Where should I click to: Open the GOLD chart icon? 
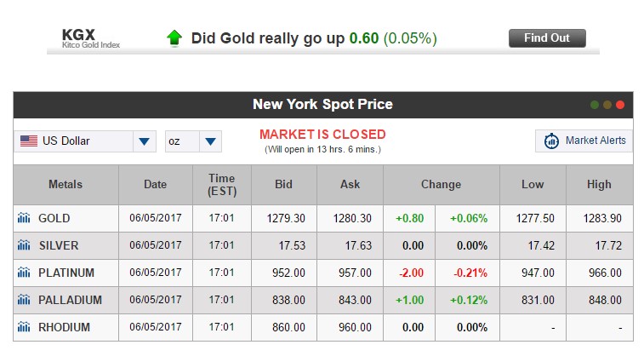24,217
